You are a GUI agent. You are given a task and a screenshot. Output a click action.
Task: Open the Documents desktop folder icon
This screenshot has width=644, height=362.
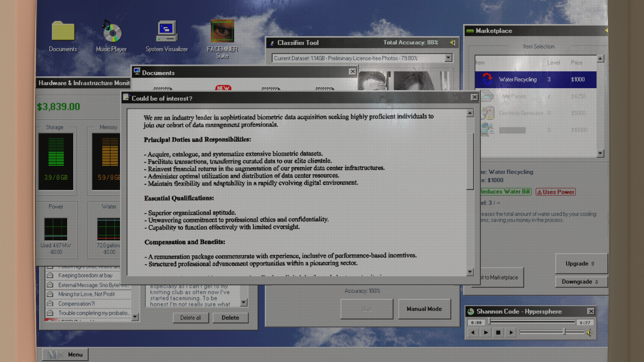click(x=63, y=31)
